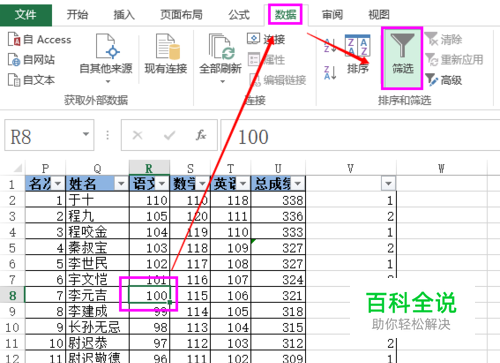
Task: Switch to the 开始 Home tab
Action: coord(77,15)
